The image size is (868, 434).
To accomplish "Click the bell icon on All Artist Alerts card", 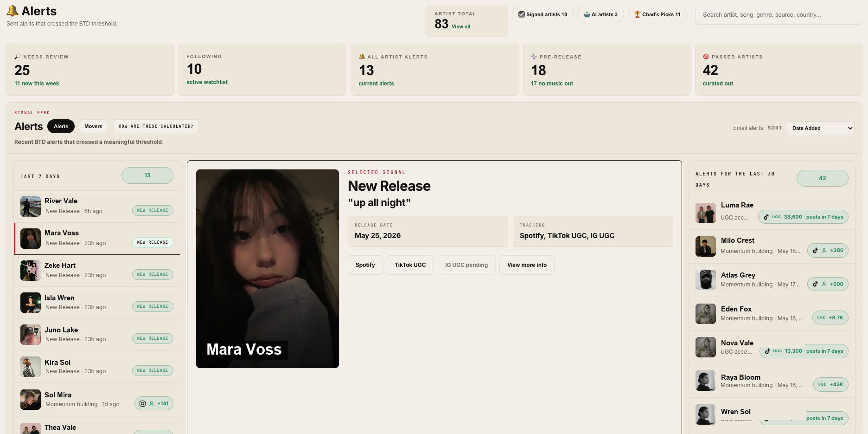I will click(x=362, y=57).
